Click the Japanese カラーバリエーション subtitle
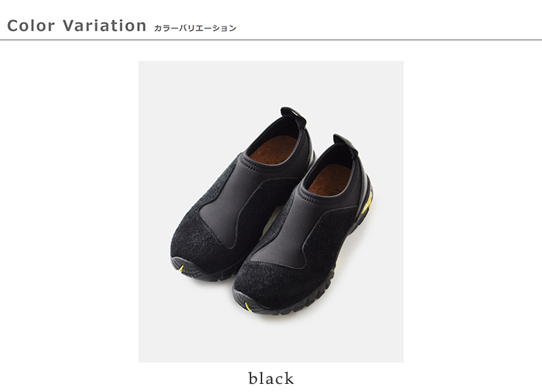 point(195,28)
